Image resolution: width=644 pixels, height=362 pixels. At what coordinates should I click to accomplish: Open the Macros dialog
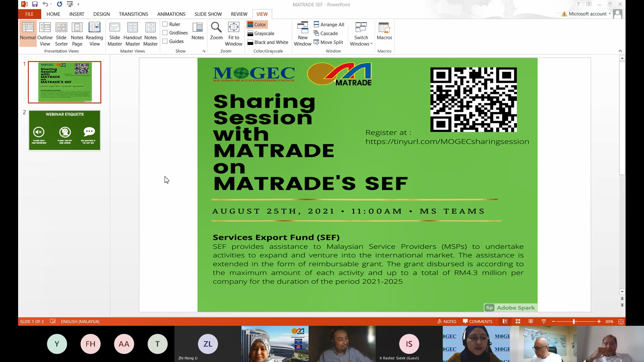(384, 31)
